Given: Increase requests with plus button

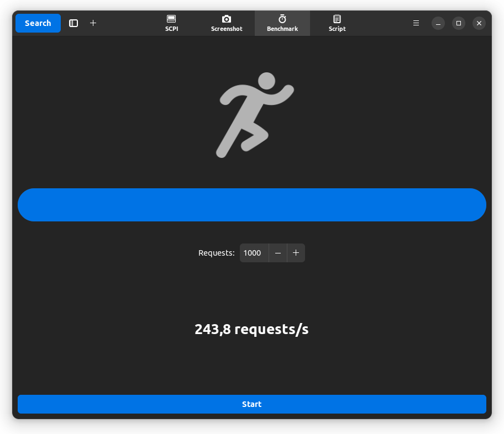Looking at the screenshot, I should pos(296,253).
